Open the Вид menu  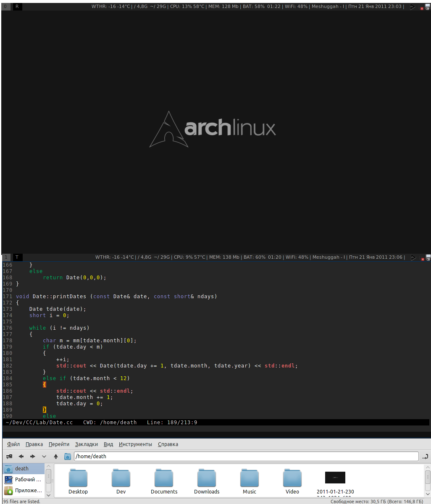pos(108,444)
